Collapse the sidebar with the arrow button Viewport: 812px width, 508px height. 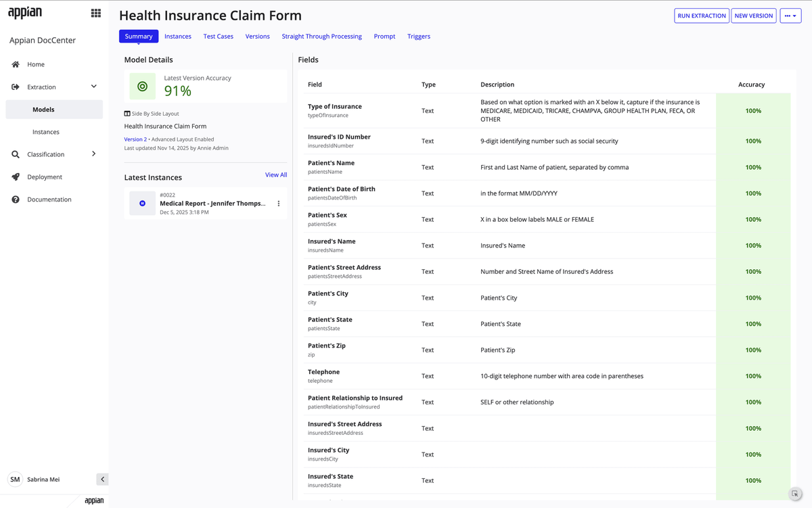pyautogui.click(x=102, y=480)
